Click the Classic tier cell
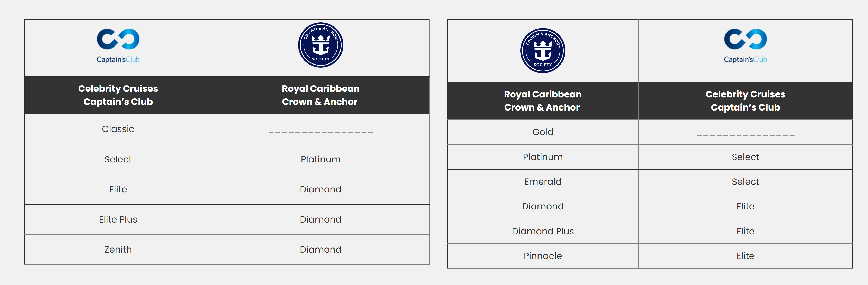 click(118, 129)
